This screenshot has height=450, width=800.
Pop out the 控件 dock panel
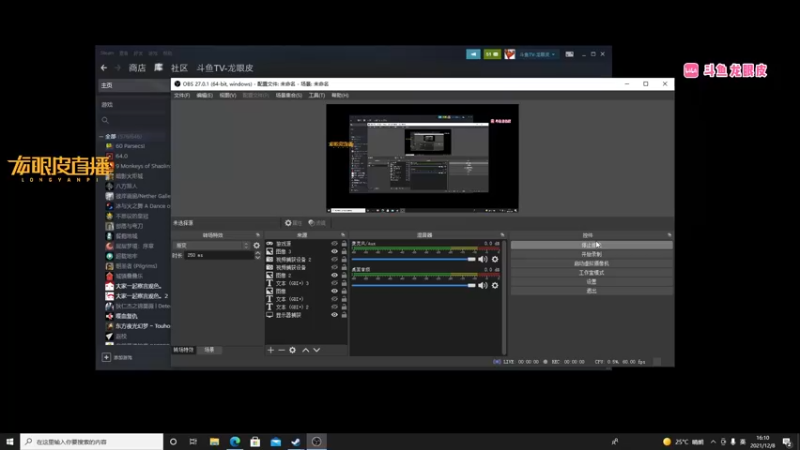coord(669,235)
